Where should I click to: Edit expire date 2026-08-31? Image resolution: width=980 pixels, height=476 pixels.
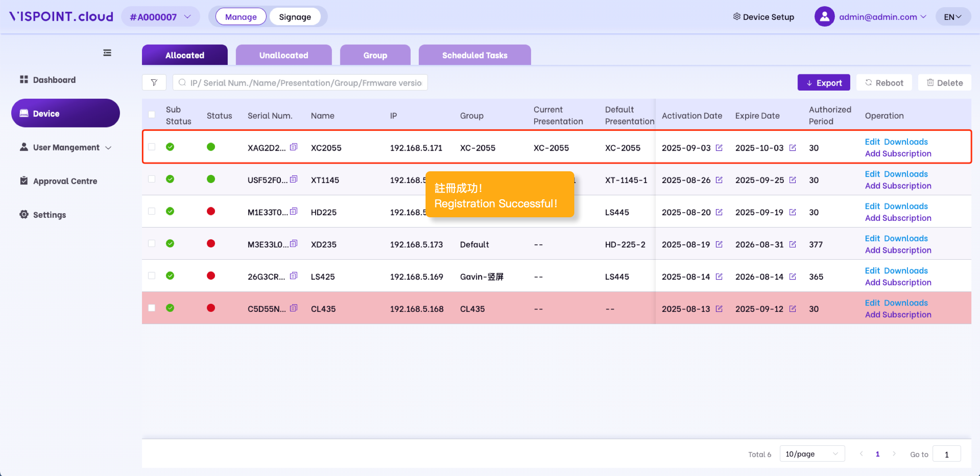pos(792,244)
